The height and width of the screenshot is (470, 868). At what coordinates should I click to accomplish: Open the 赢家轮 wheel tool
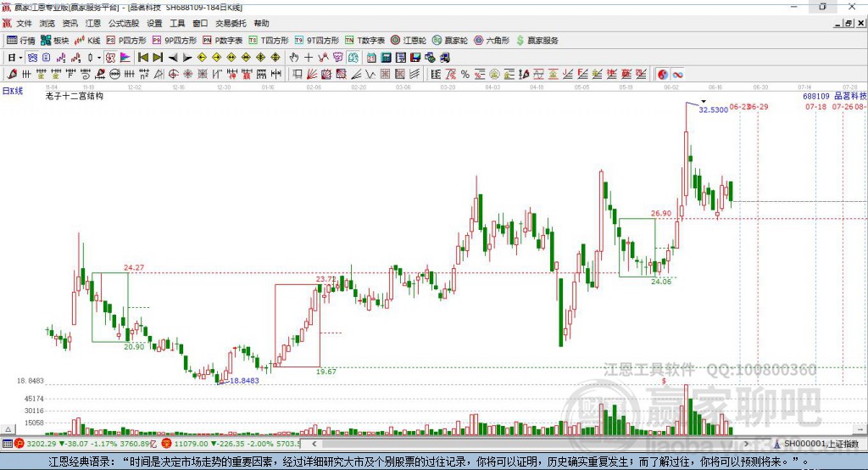point(450,41)
